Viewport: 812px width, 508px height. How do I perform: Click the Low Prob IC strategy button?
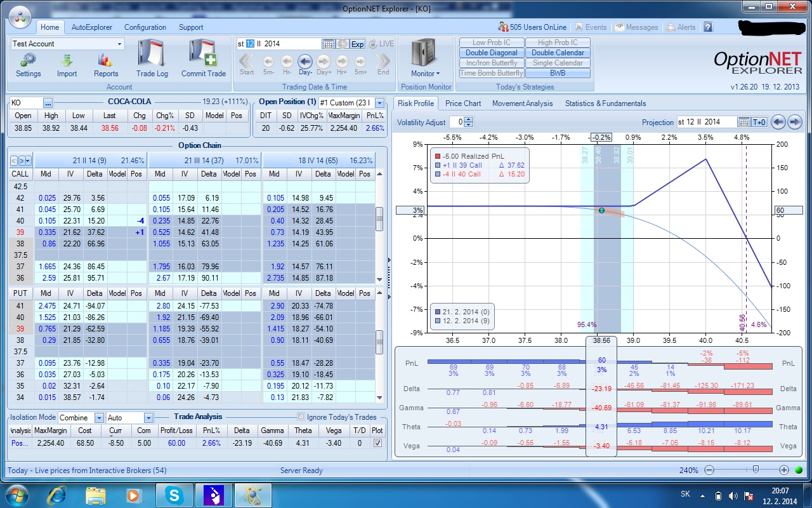492,43
